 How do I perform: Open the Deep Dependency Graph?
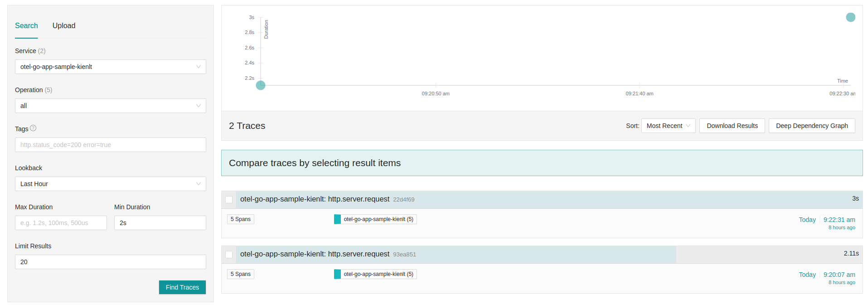[x=811, y=126]
